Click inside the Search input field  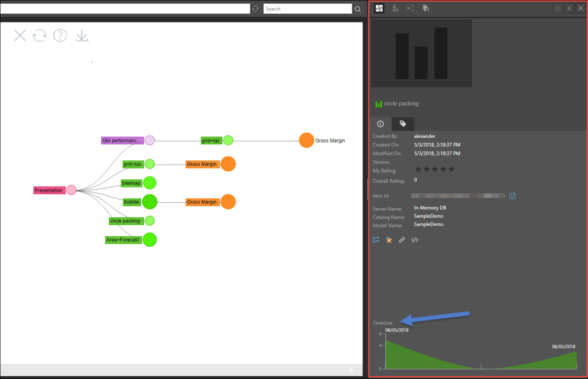coord(307,9)
